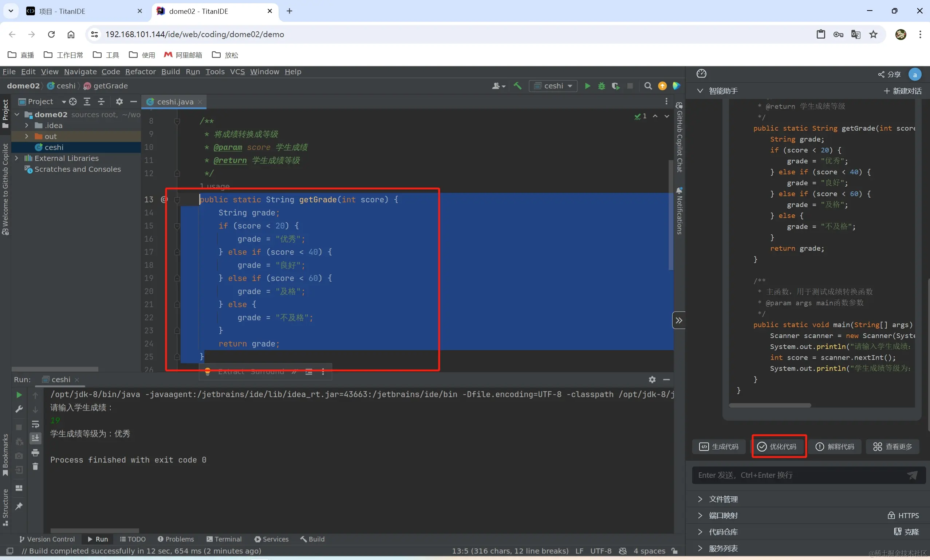This screenshot has height=560, width=930.
Task: Click the Build hammer icon
Action: 517,86
